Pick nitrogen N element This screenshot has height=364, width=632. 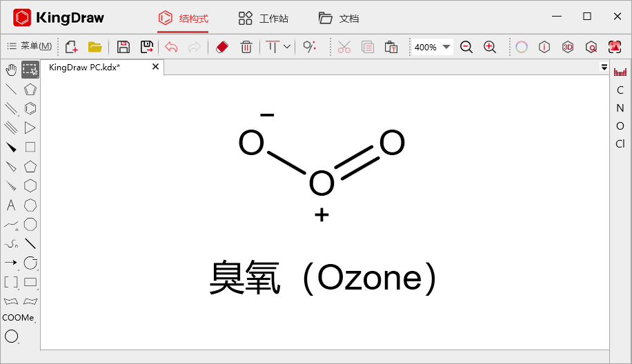coord(620,108)
